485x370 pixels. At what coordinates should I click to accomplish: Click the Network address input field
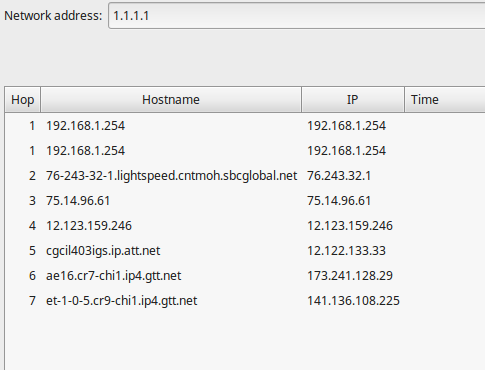pyautogui.click(x=297, y=16)
